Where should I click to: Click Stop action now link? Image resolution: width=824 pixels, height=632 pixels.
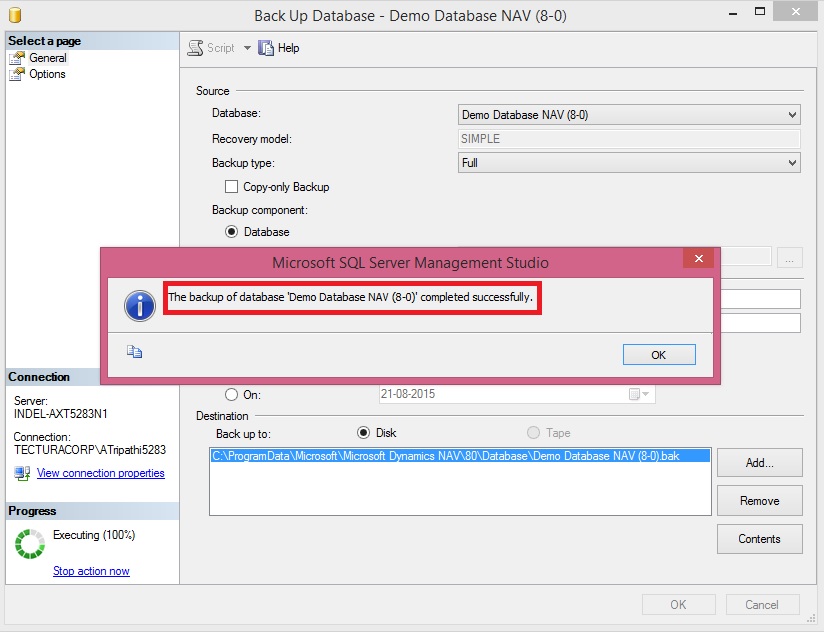click(91, 571)
